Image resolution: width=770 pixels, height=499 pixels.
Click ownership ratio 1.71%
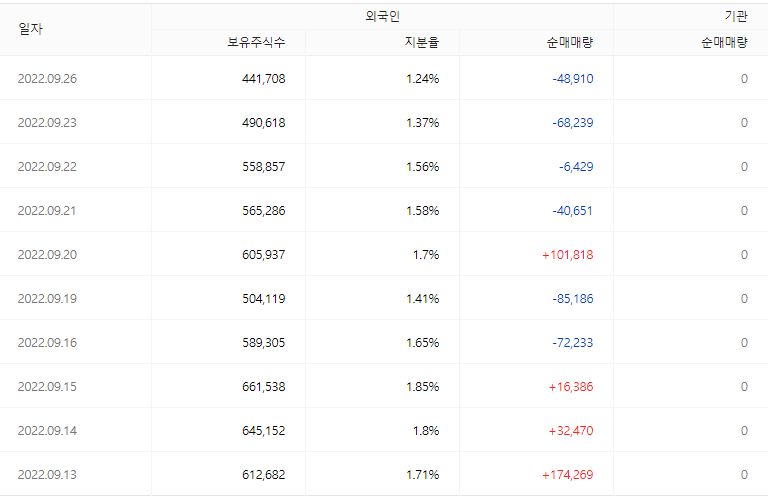(x=423, y=474)
